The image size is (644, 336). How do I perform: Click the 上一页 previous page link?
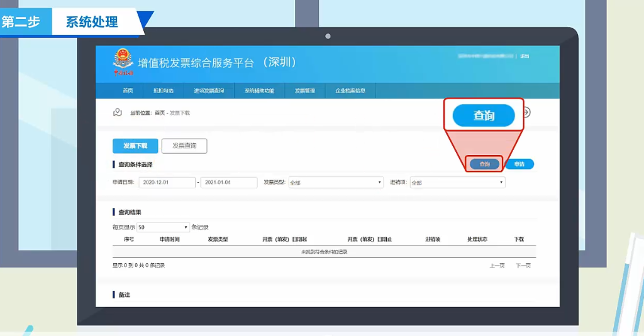(x=497, y=266)
